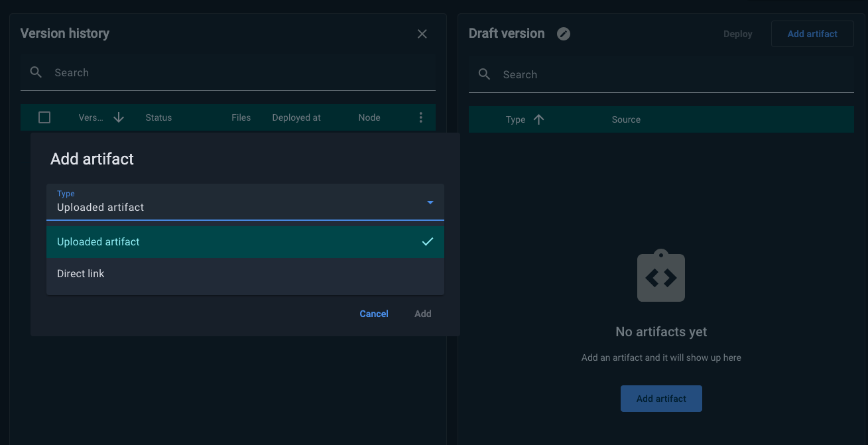Screen dimensions: 868x445
Task: Click the Type column sort arrow
Action: pyautogui.click(x=538, y=119)
